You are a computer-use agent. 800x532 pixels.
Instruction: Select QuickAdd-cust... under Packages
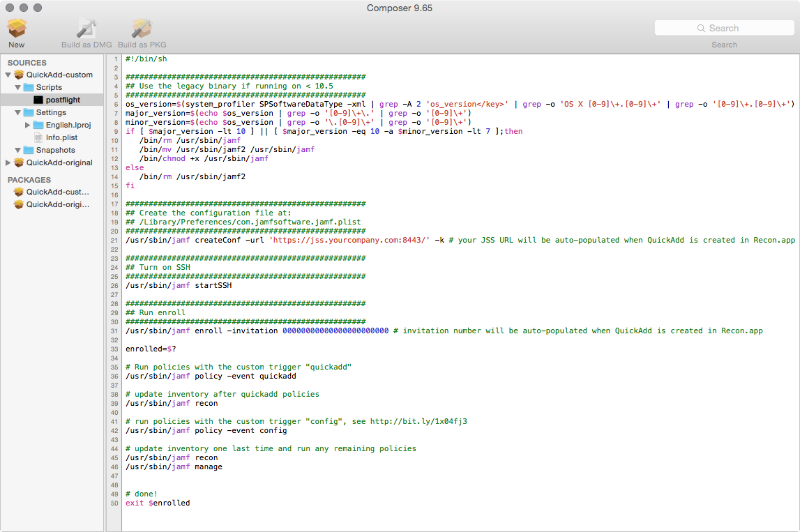[x=58, y=192]
